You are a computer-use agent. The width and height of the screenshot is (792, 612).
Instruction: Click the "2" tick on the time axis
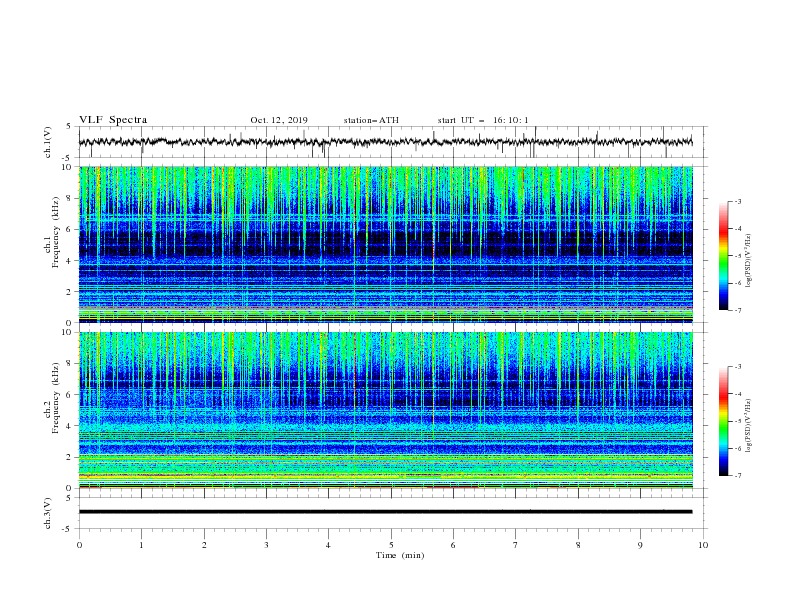(x=204, y=545)
